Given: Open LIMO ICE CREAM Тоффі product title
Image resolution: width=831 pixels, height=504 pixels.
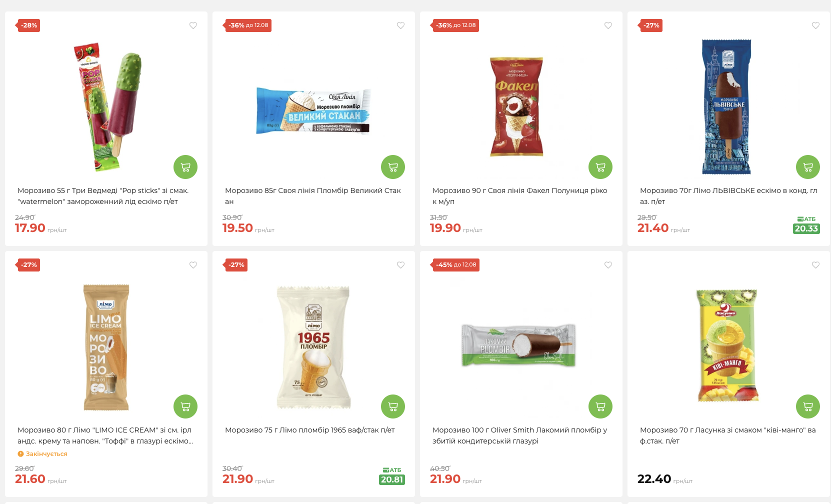Looking at the screenshot, I should [105, 435].
